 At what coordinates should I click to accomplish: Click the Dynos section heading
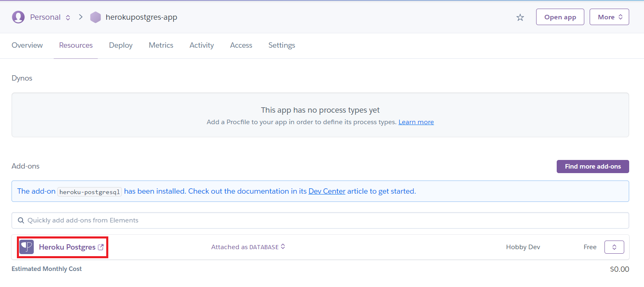(x=22, y=78)
